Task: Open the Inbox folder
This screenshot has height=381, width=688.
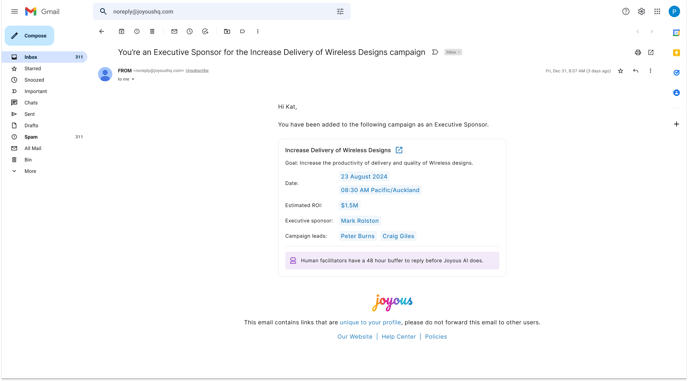Action: pos(44,57)
